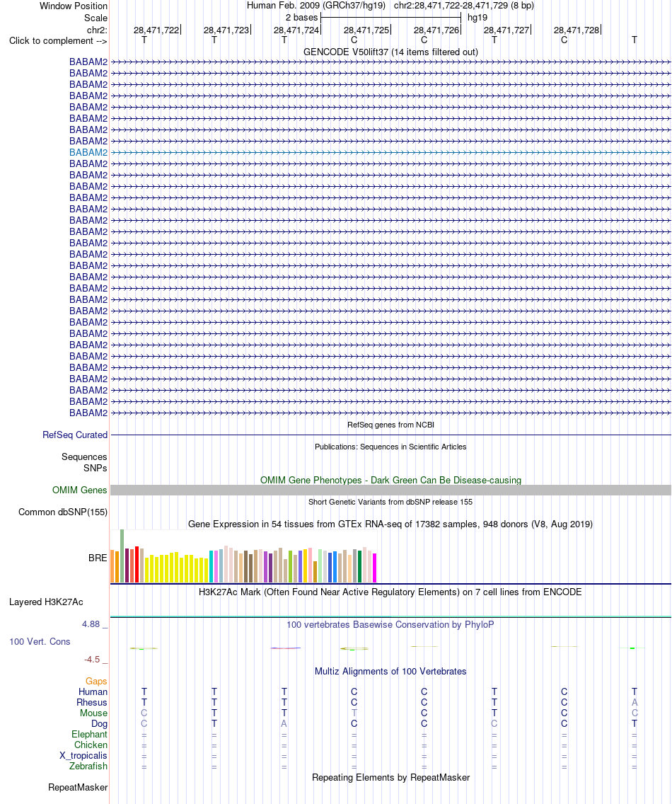The height and width of the screenshot is (804, 672).
Task: Click the RefSeq Curated track label
Action: pos(75,435)
